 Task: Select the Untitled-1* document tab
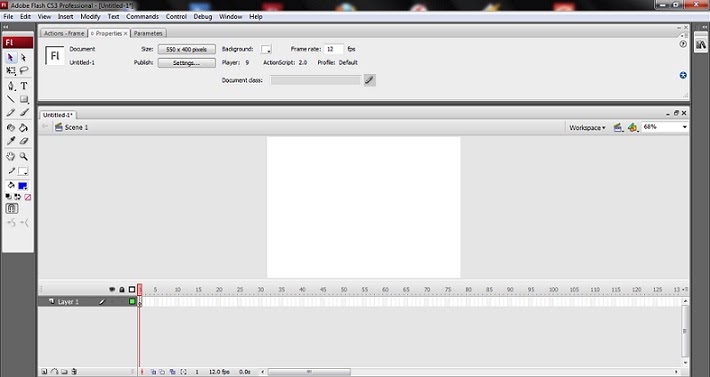pos(58,115)
